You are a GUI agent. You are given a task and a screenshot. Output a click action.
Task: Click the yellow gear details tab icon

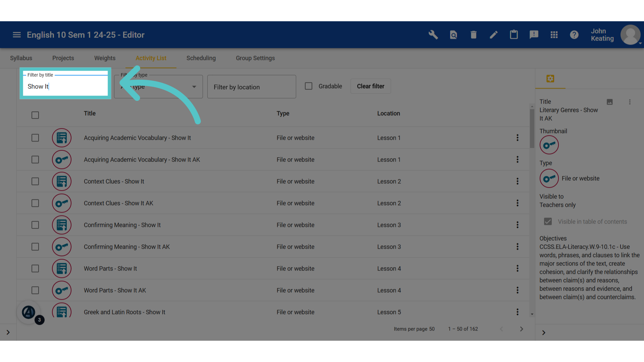[550, 79]
